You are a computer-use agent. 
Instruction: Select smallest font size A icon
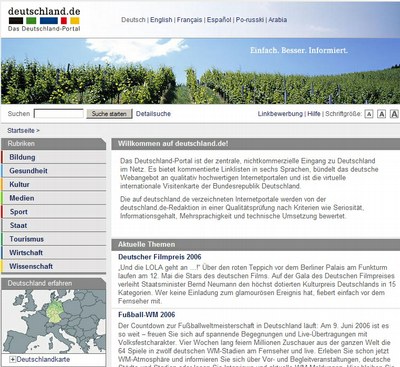[369, 114]
